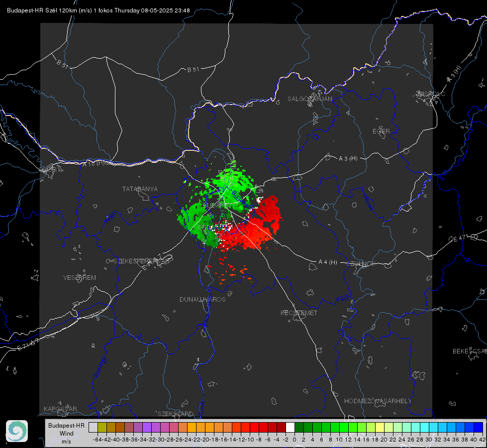The width and height of the screenshot is (487, 448).
Task: Click the olive swatch at the -64 end
Action: [102, 427]
